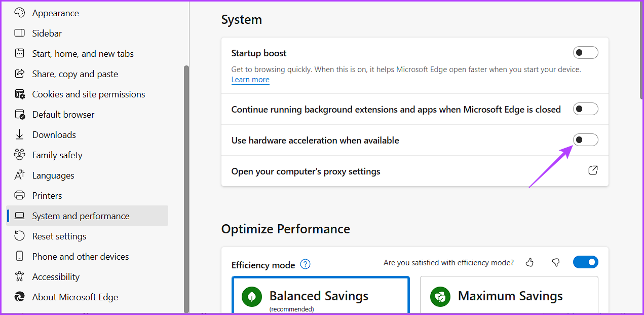Screen dimensions: 644x315
Task: Turn off Efficiency mode switch
Action: coord(586,262)
